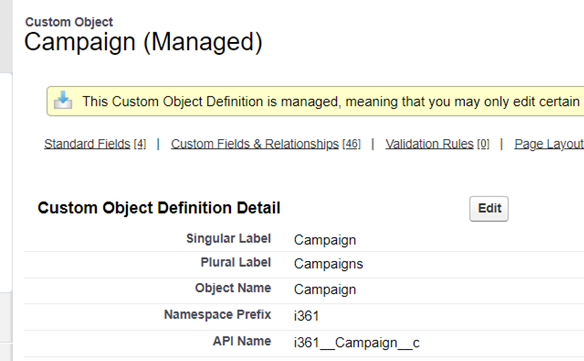Viewport: 584px width, 361px height.
Task: Open the Standard Fields [4] link
Action: [95, 144]
